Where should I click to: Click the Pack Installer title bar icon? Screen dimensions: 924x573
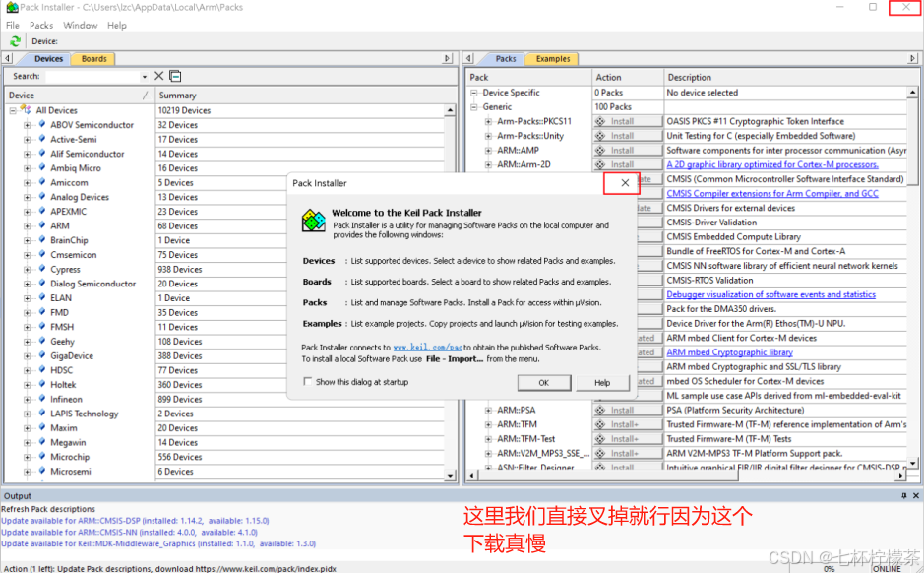click(12, 7)
